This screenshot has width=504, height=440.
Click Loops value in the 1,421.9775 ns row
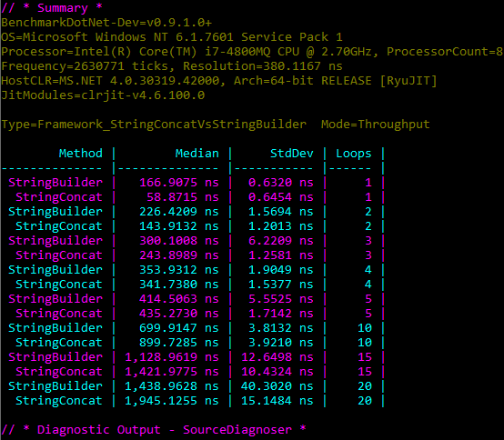tap(365, 372)
